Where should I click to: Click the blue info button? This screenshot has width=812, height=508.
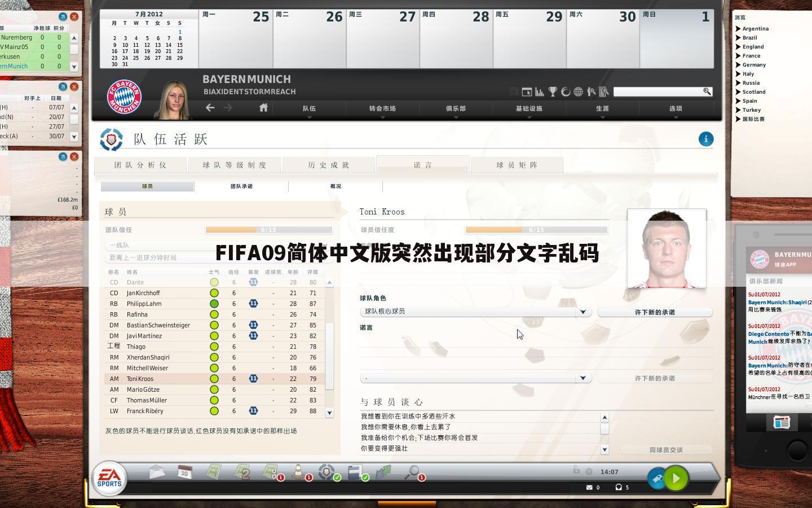point(706,139)
